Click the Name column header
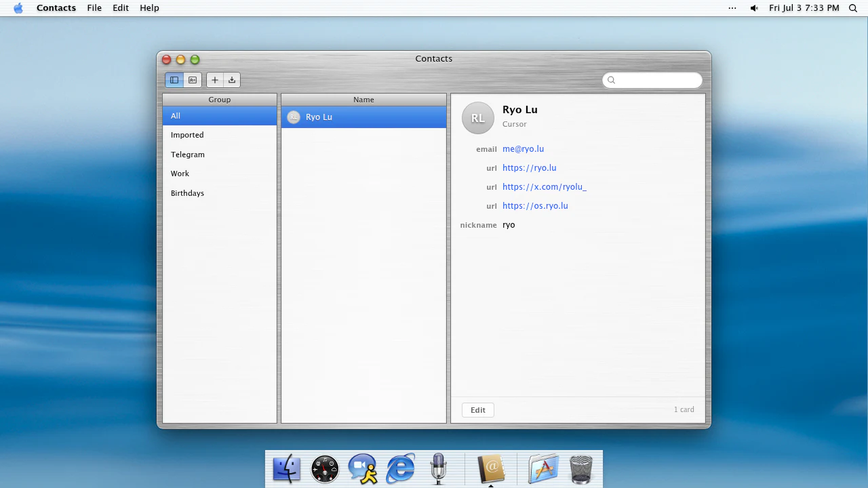This screenshot has height=488, width=868. pos(363,100)
